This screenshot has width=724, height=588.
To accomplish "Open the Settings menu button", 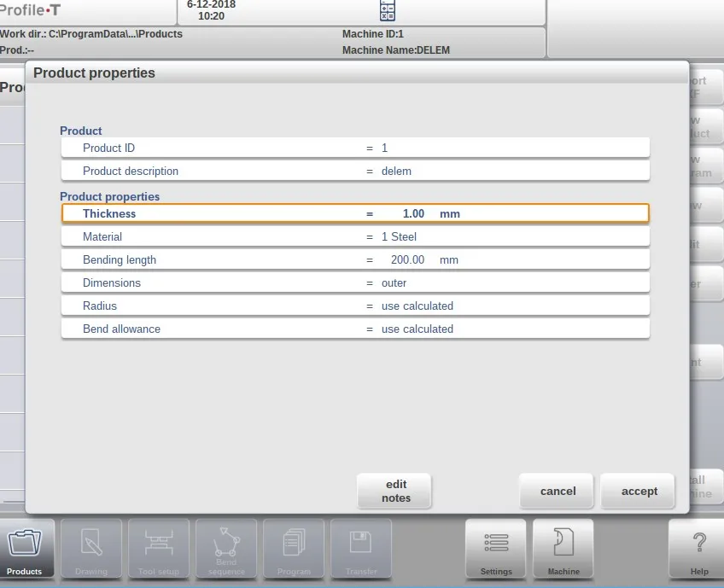I will 496,549.
